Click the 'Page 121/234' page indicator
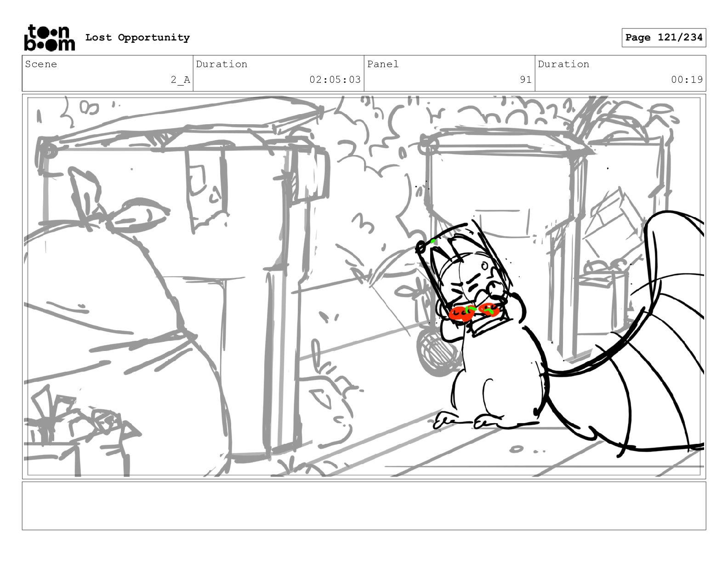This screenshot has width=728, height=563. (664, 38)
